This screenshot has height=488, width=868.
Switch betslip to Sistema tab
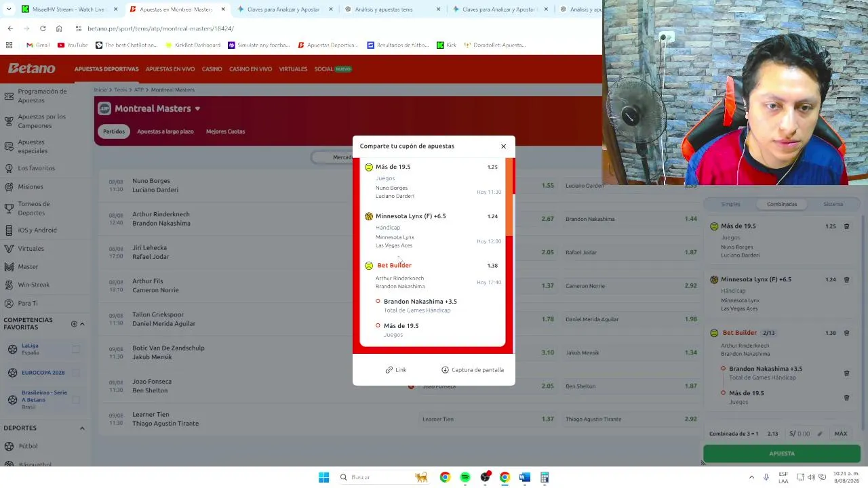click(x=833, y=204)
